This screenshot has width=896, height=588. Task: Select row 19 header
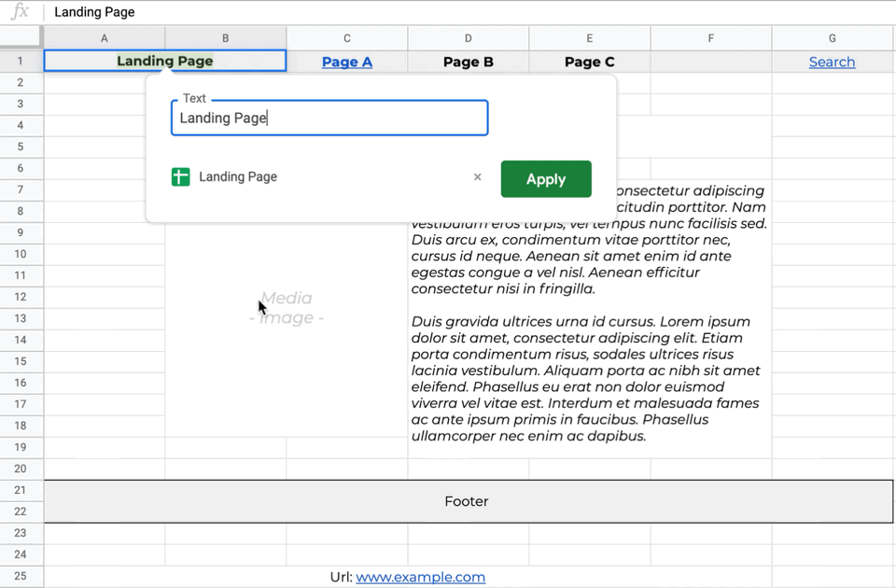(21, 447)
